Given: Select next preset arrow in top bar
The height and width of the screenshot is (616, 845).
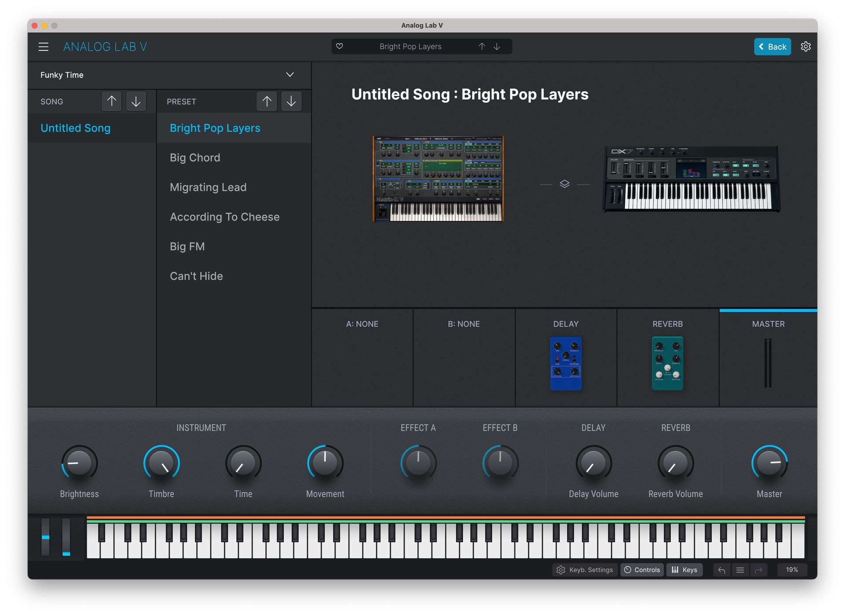Looking at the screenshot, I should [x=497, y=46].
